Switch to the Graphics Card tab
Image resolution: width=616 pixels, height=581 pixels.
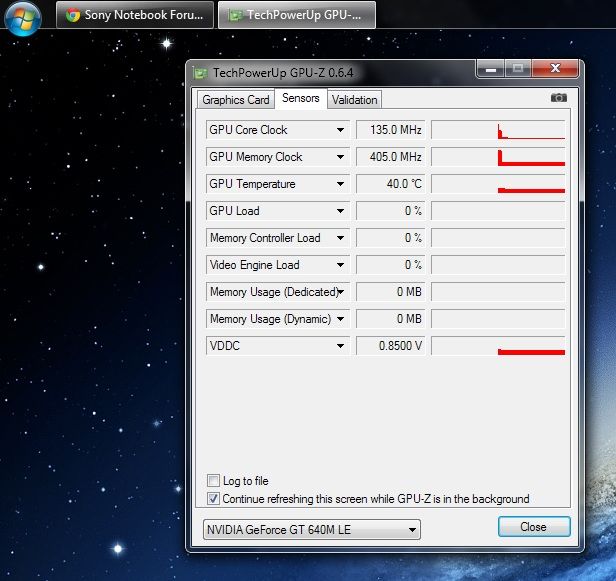point(236,100)
